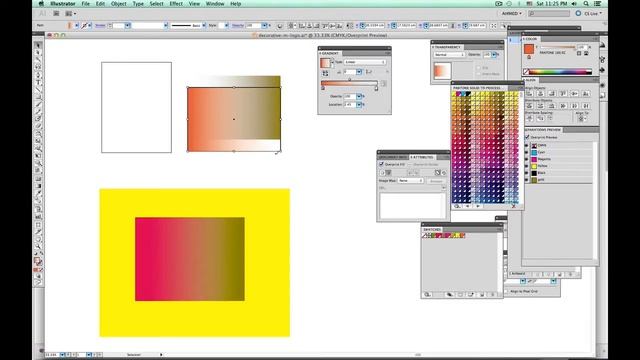Click Horizontal Align Center in Align panel
This screenshot has height=360, width=640.
[x=540, y=93]
